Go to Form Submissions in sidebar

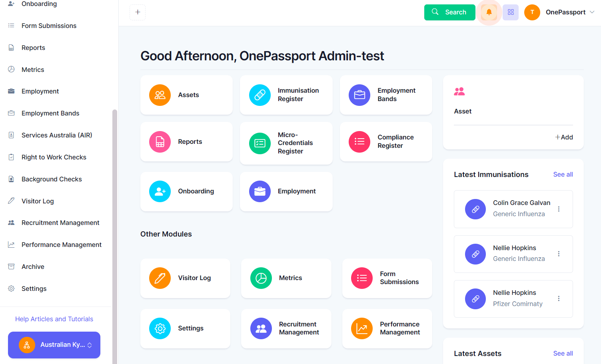pos(49,26)
